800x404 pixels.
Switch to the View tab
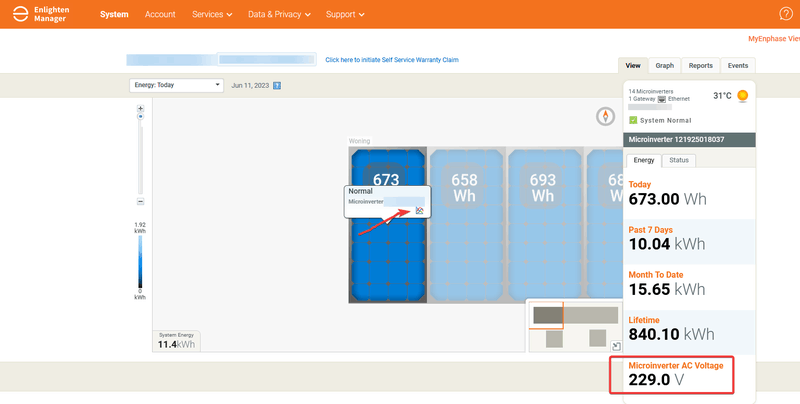pyautogui.click(x=633, y=66)
